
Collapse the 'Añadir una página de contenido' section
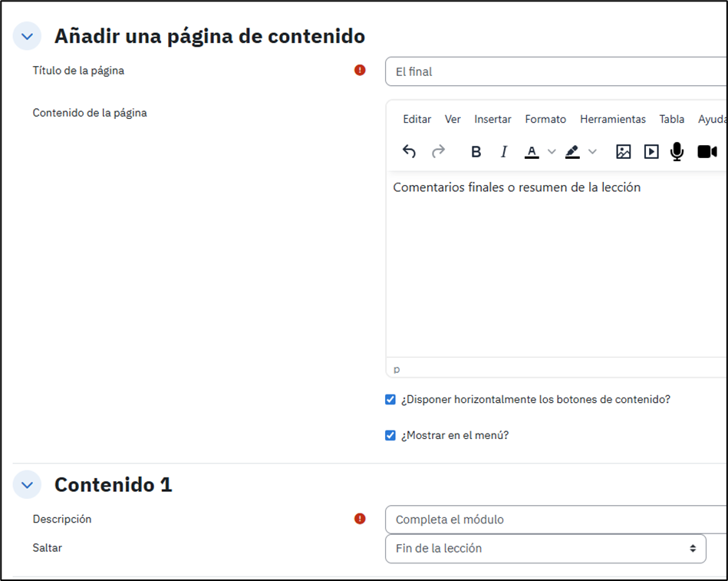tap(28, 36)
